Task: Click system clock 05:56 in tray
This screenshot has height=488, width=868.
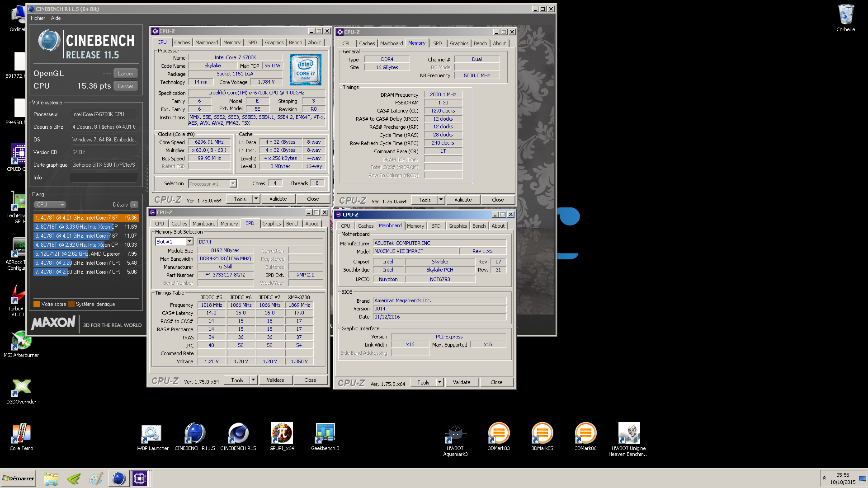Action: [843, 475]
